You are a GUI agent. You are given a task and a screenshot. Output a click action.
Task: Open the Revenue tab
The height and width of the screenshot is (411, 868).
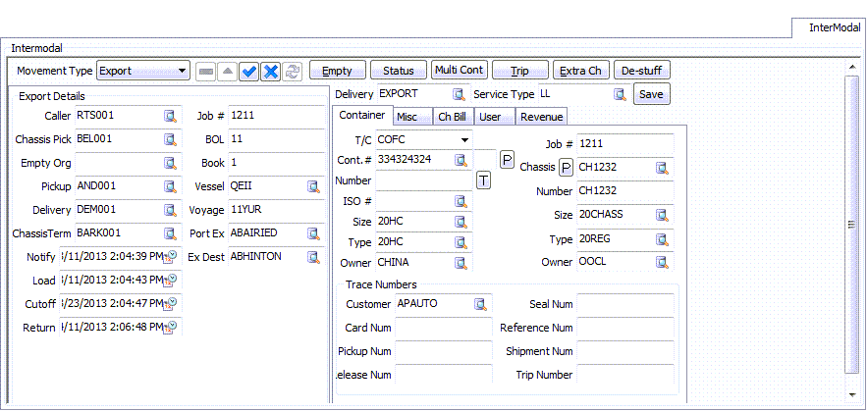point(541,117)
